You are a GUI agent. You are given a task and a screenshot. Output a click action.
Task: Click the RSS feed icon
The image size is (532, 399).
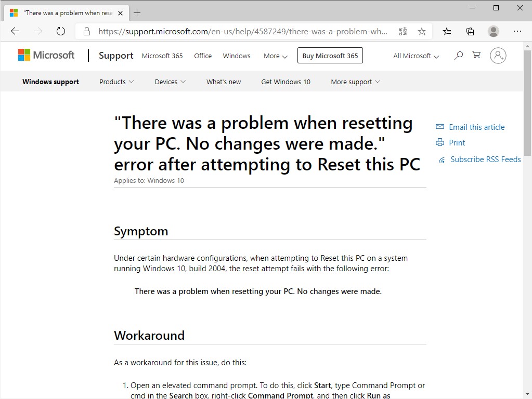click(442, 159)
